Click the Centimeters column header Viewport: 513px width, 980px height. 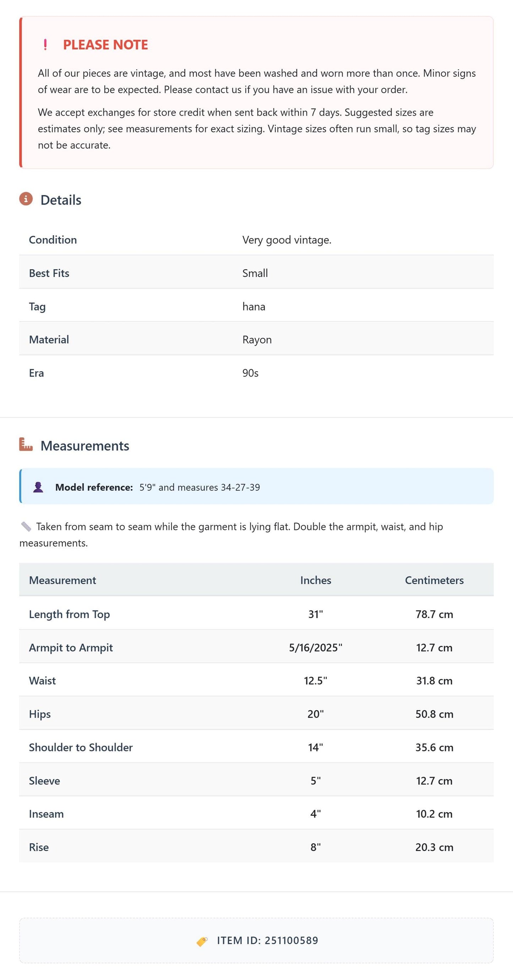(x=434, y=580)
